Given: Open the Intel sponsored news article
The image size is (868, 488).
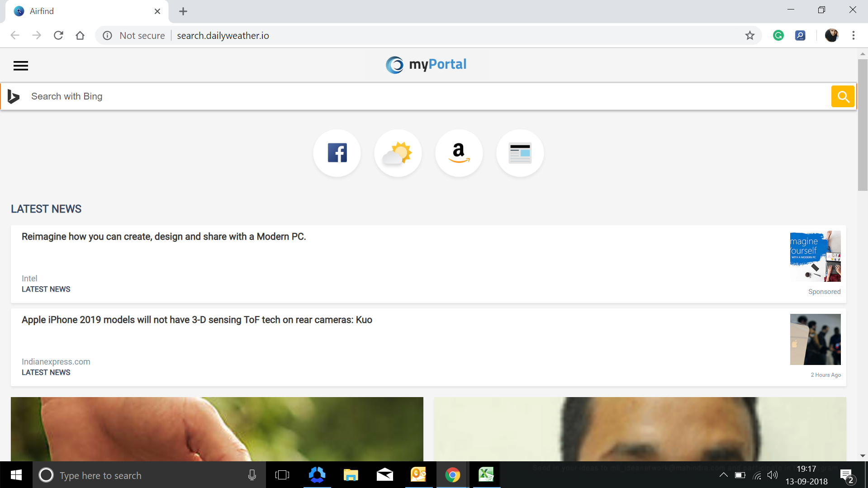Looking at the screenshot, I should point(163,236).
